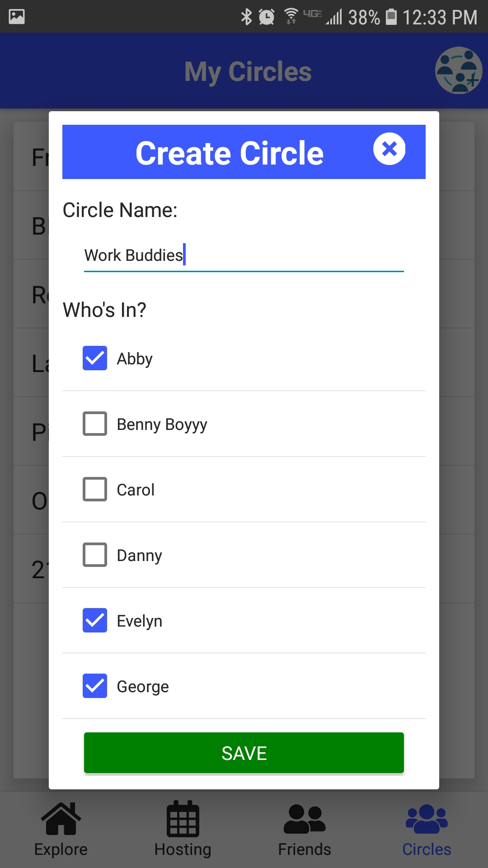Image resolution: width=488 pixels, height=868 pixels.
Task: Uncheck Abby's checkbox
Action: (x=95, y=358)
